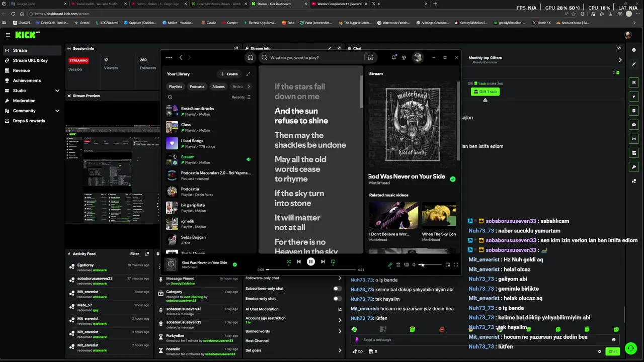This screenshot has height=362, width=644.
Task: Click Create in Your Library
Action: click(229, 74)
